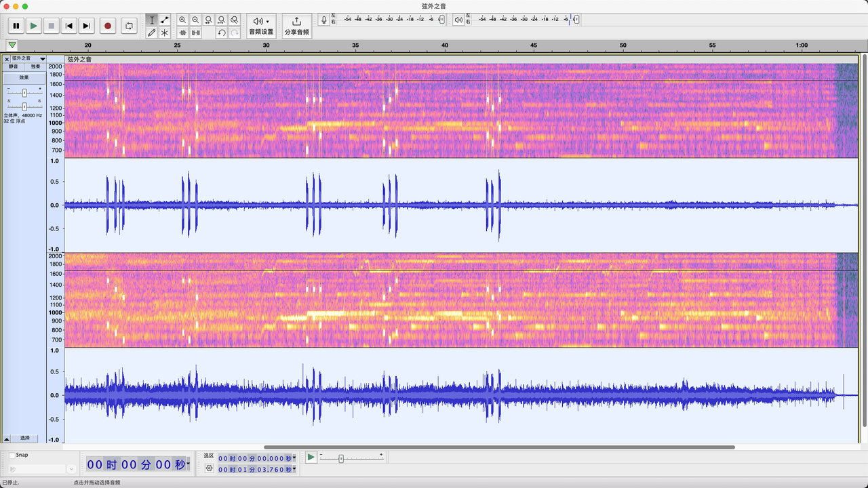Open selection end time format dropdown
The image size is (868, 488).
pyautogui.click(x=294, y=469)
